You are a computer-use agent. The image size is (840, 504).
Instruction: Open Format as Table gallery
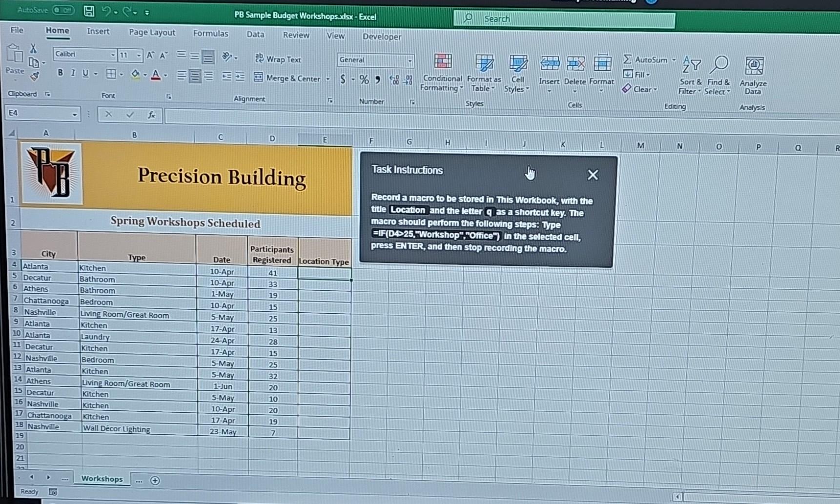click(x=484, y=68)
